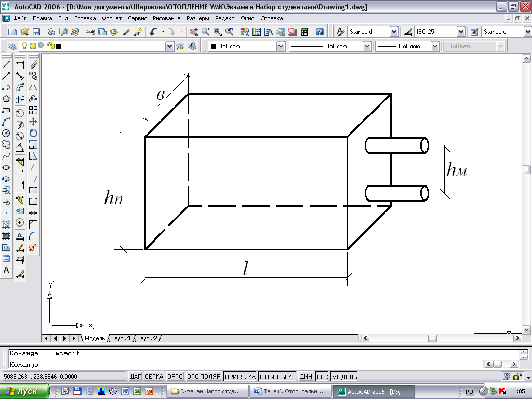This screenshot has width=532, height=399.
Task: Switch to Экзамен Набор студ... taskbar window
Action: (208, 391)
